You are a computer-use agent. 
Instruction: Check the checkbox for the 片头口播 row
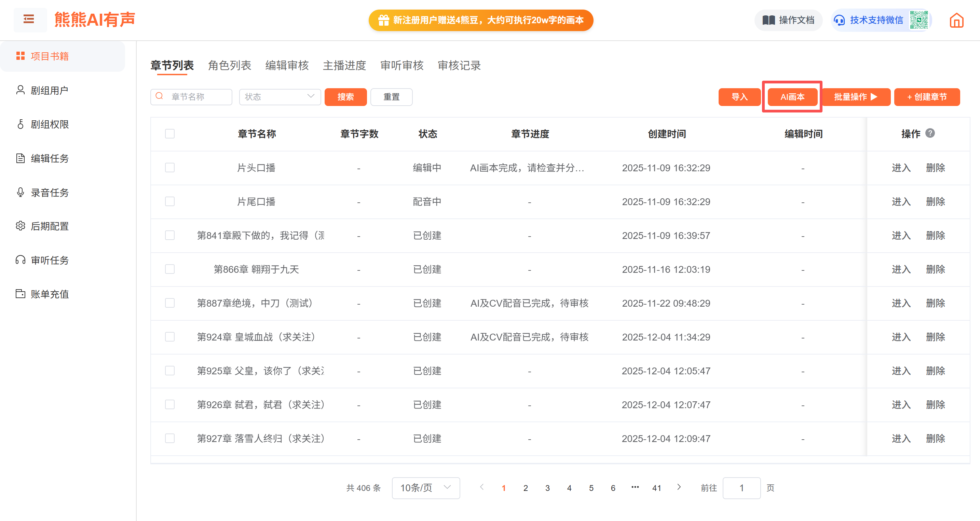pyautogui.click(x=170, y=168)
